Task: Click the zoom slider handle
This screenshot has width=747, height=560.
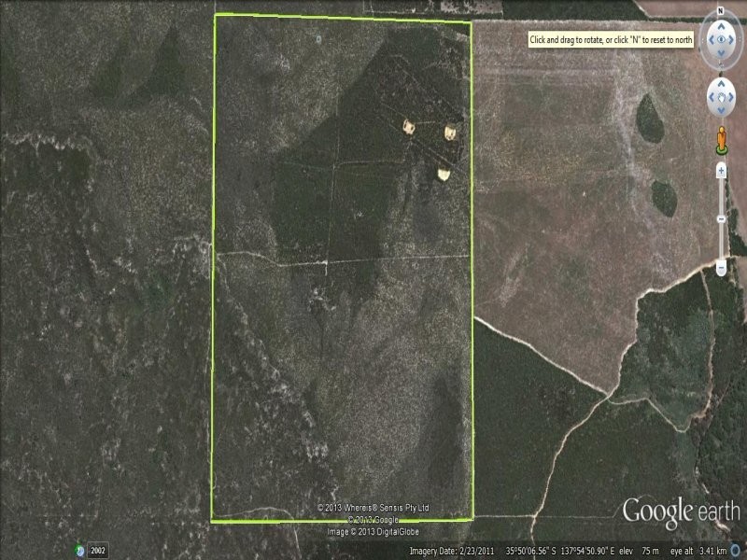Action: pos(721,218)
